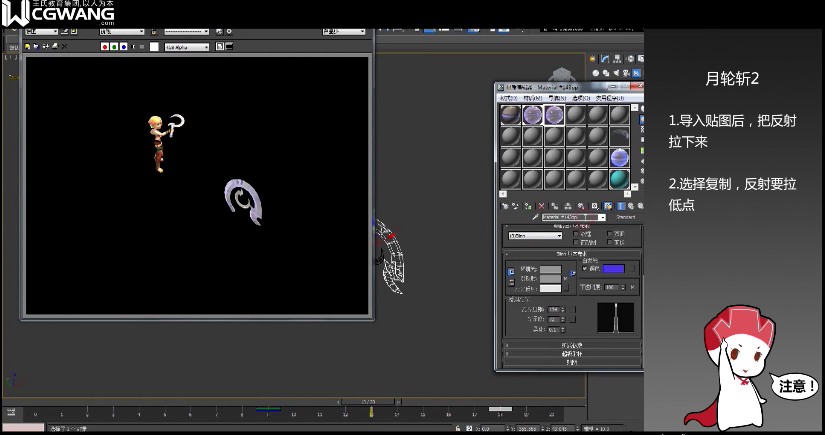Image resolution: width=825 pixels, height=435 pixels.
Task: Open the 实用程序 menu in Material Editor
Action: [x=610, y=98]
